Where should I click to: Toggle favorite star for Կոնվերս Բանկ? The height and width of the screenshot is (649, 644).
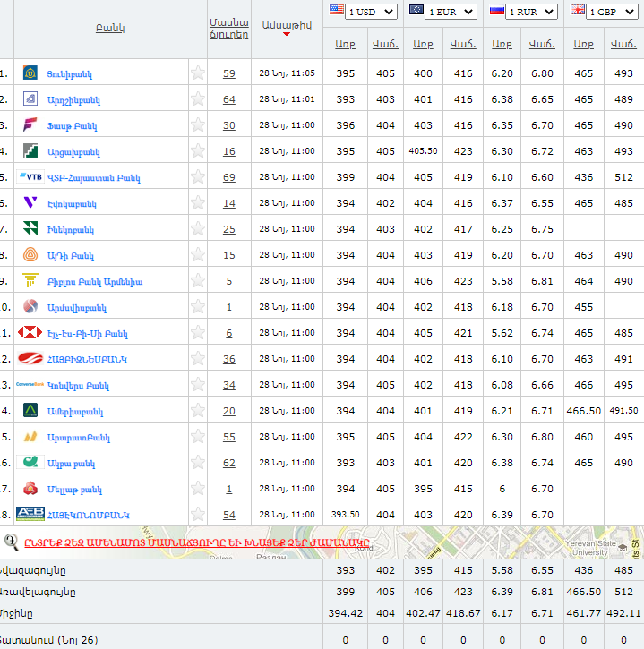coord(198,385)
